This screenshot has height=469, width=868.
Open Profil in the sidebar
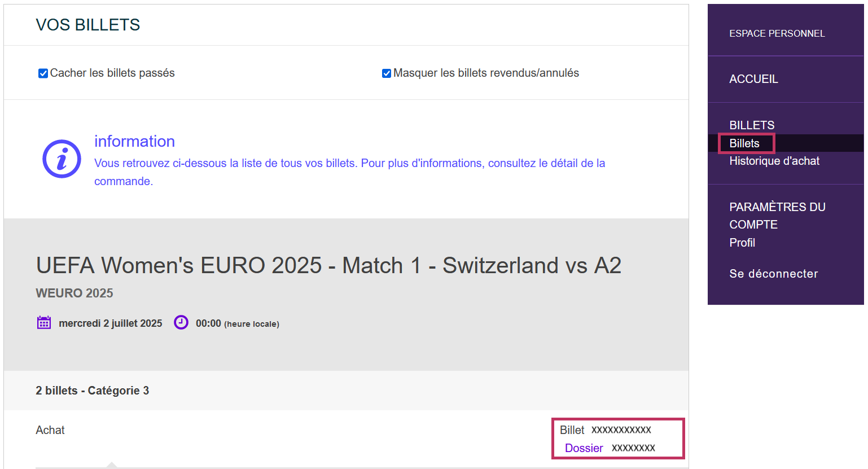pos(742,243)
